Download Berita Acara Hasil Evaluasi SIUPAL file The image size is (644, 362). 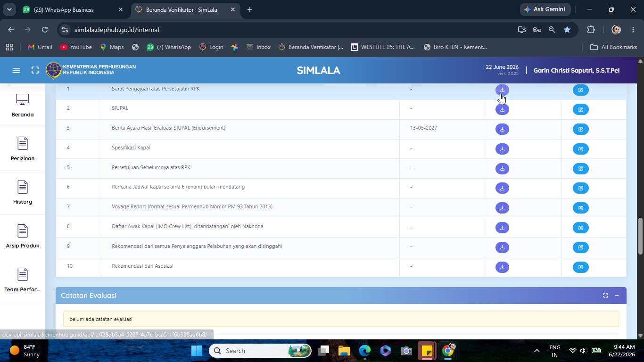pyautogui.click(x=502, y=129)
